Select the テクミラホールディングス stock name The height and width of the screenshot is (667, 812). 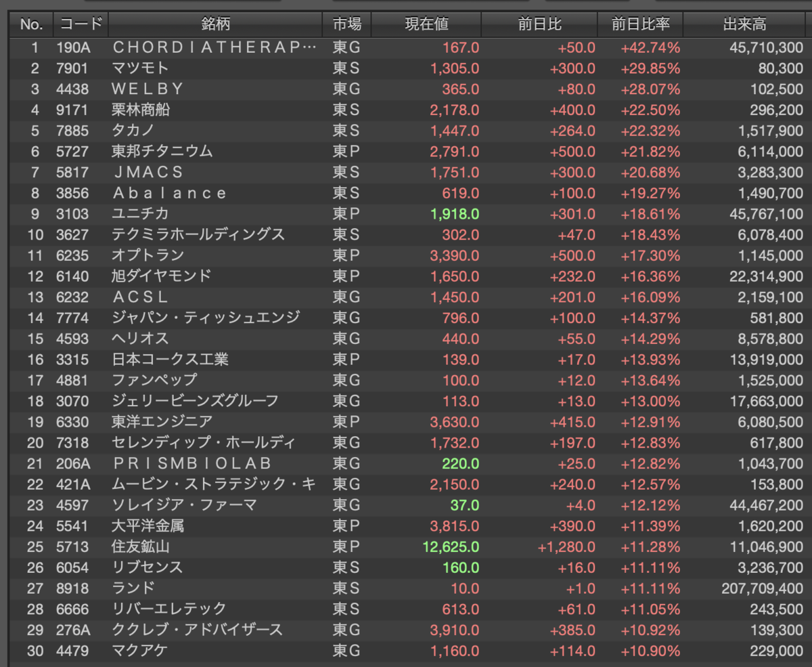point(198,235)
